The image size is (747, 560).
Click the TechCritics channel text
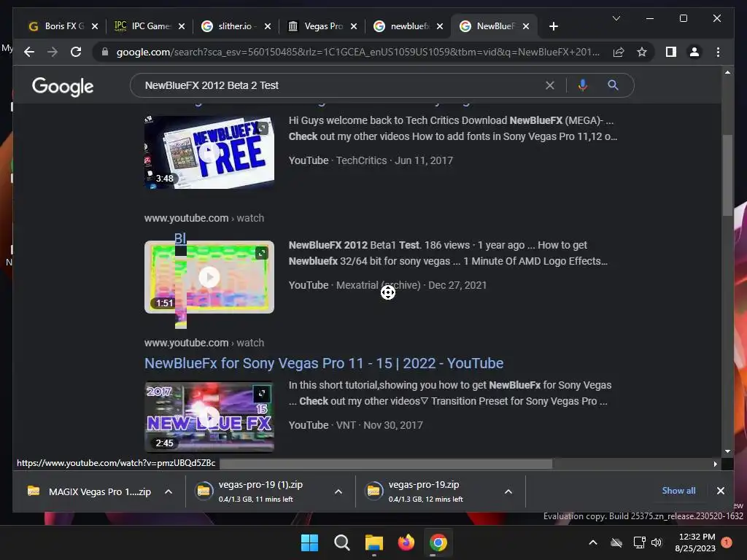[x=362, y=160]
